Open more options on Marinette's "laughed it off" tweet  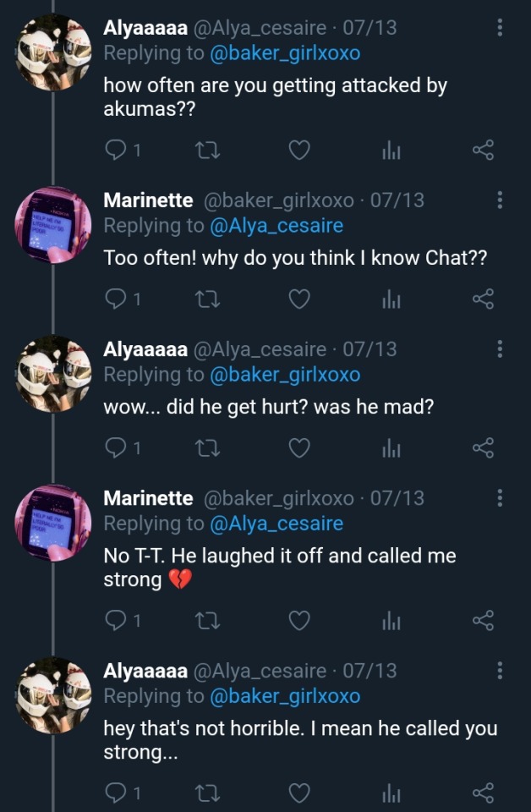coord(500,498)
